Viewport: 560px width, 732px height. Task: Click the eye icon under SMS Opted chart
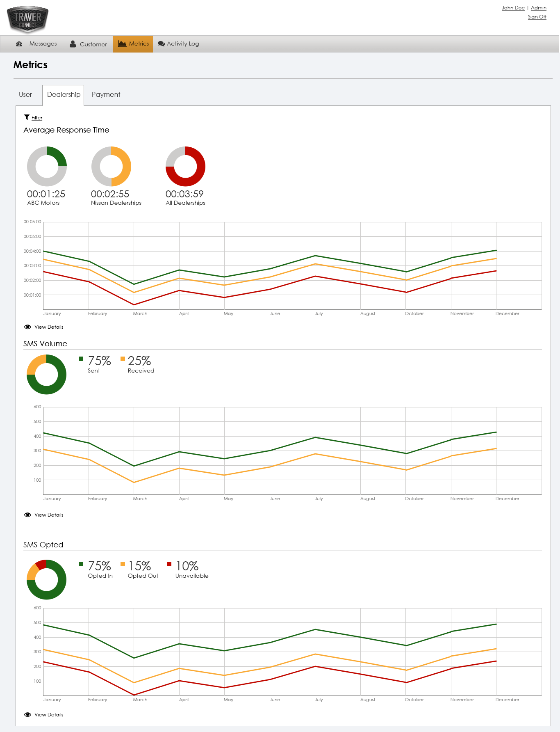tap(27, 715)
